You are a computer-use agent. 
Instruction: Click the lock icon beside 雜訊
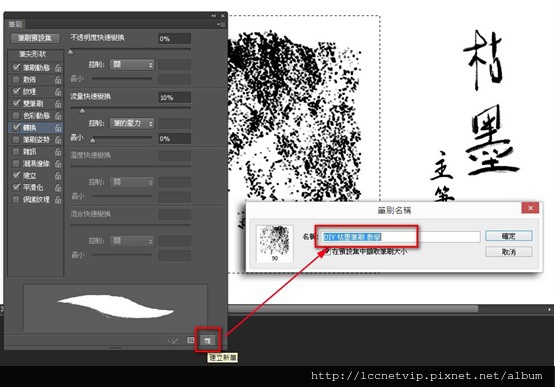(x=58, y=152)
